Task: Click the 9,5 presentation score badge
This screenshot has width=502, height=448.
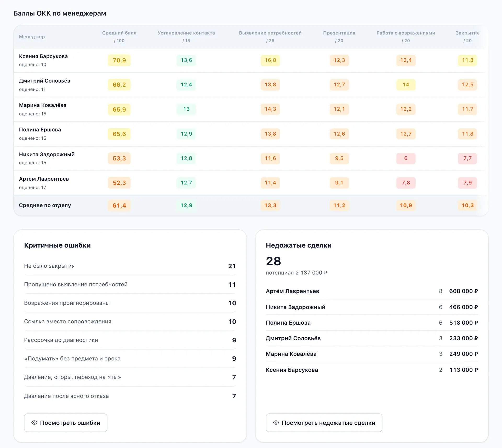Action: [x=339, y=158]
